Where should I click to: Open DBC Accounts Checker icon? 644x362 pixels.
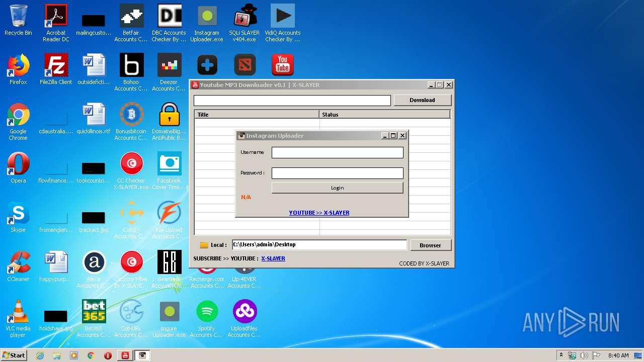coord(169,23)
